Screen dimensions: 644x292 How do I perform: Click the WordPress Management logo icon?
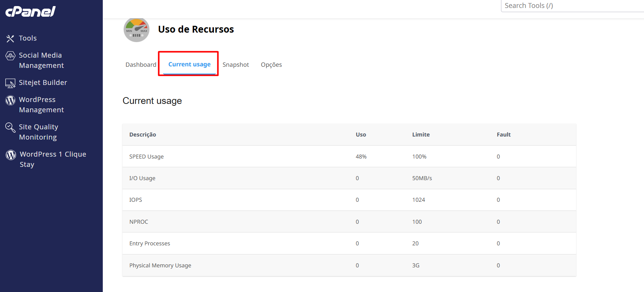click(x=11, y=100)
